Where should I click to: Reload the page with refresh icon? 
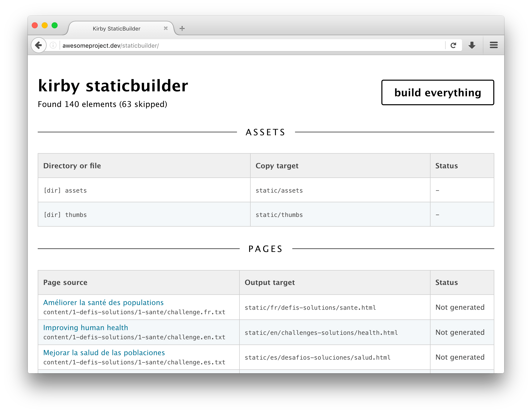click(x=453, y=45)
